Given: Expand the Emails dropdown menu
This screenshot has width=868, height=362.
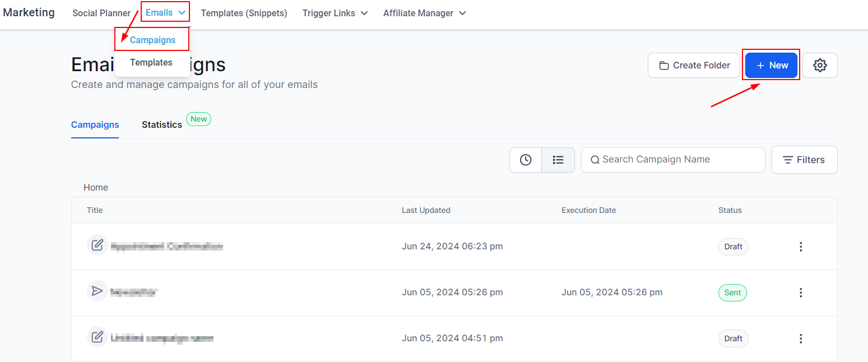Looking at the screenshot, I should point(165,12).
